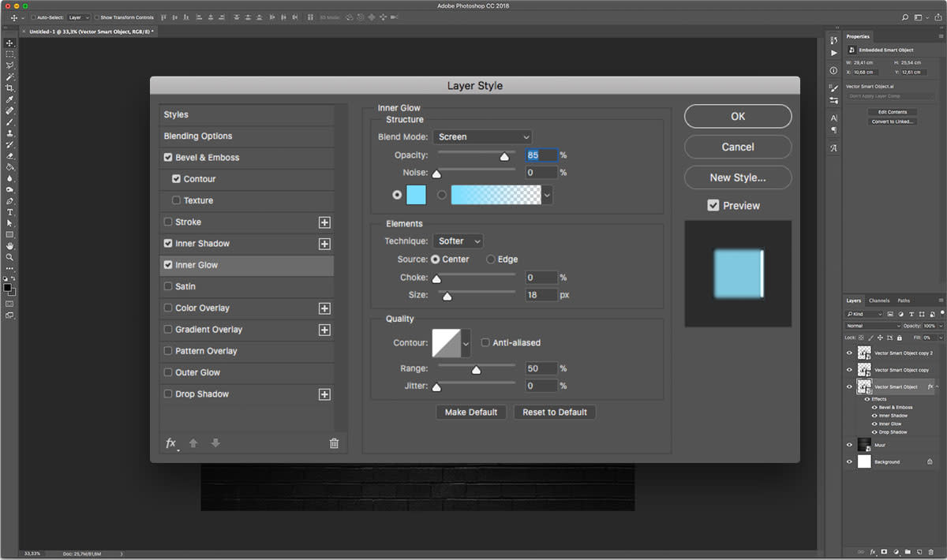Click the Cancel button
This screenshot has width=947, height=560.
pos(738,147)
